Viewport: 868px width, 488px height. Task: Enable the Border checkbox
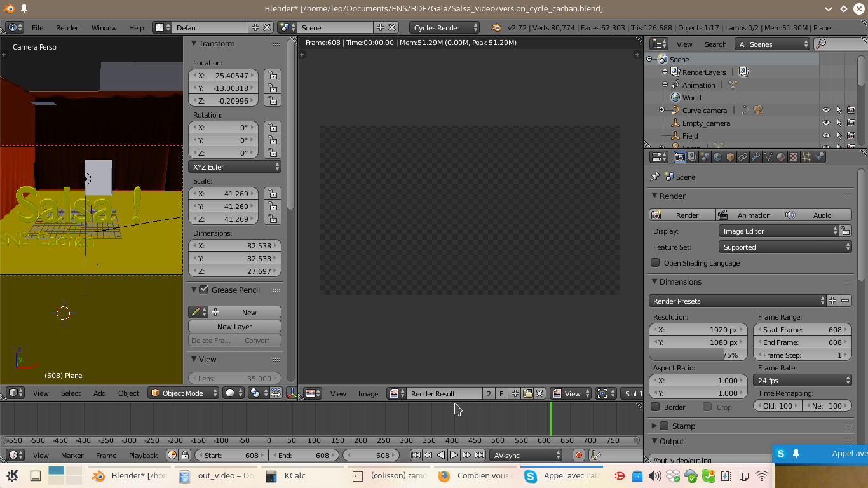655,407
